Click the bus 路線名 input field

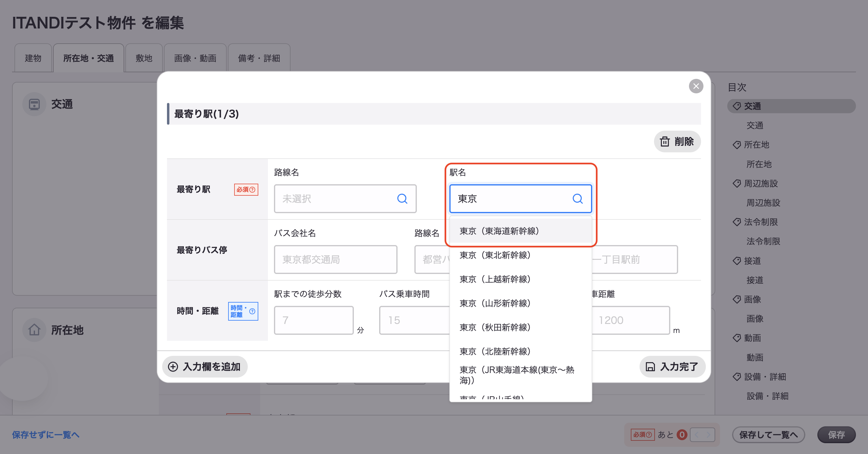[x=432, y=260]
